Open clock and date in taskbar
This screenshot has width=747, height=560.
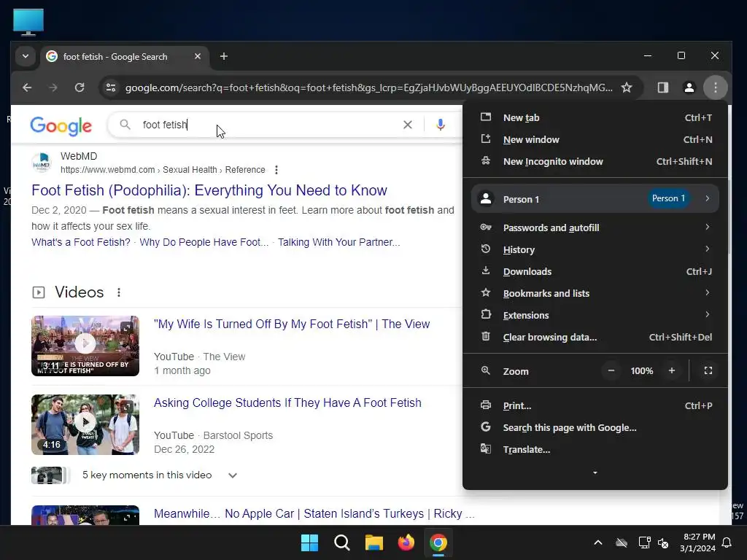pyautogui.click(x=697, y=542)
